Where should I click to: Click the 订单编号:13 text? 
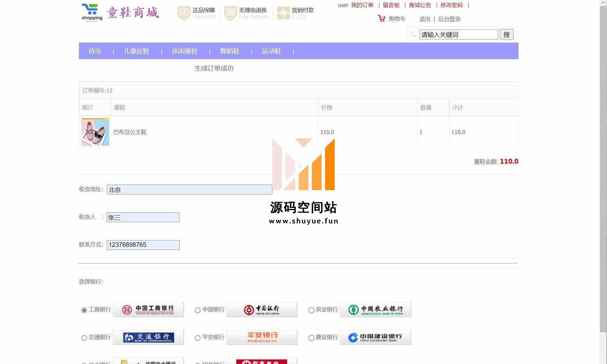click(x=97, y=90)
